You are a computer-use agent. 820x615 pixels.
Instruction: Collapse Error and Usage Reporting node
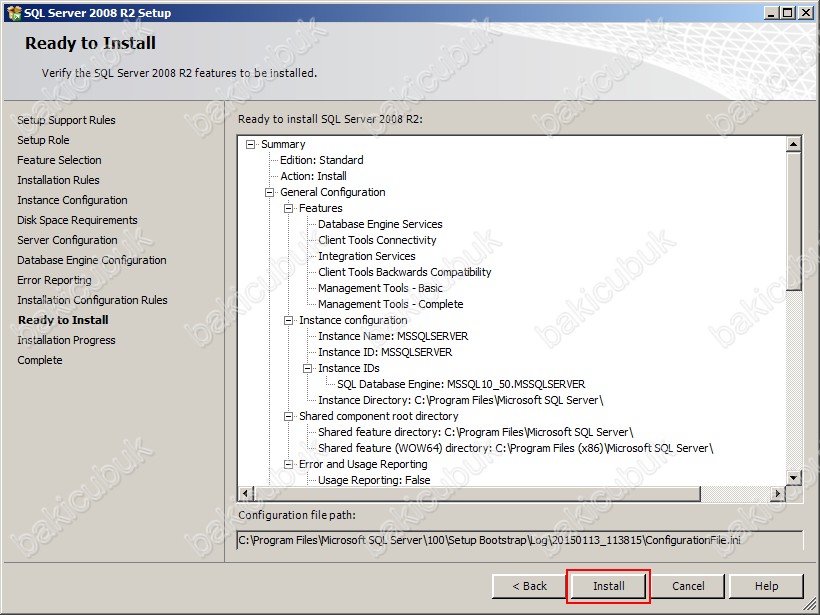pyautogui.click(x=289, y=464)
